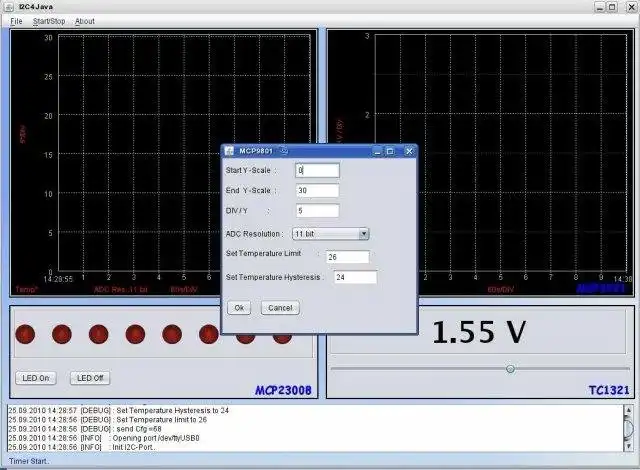Click the ADC Res 11 bit chart label
The width and height of the screenshot is (640, 470).
(121, 290)
